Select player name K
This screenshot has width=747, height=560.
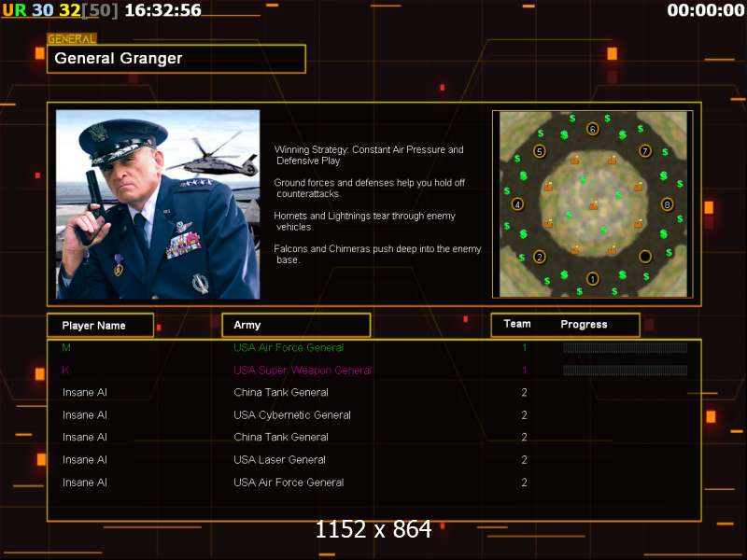(65, 370)
